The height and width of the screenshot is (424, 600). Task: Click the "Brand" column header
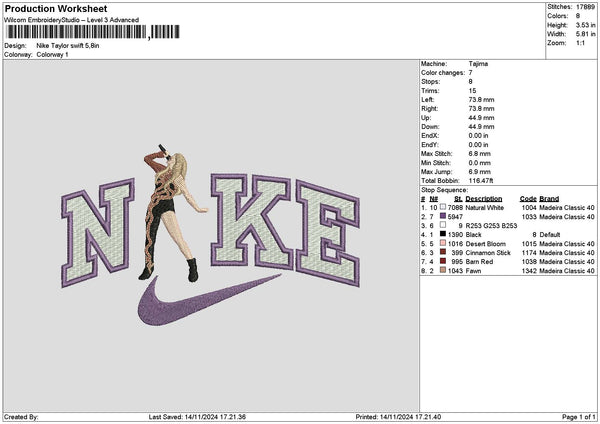pyautogui.click(x=549, y=199)
